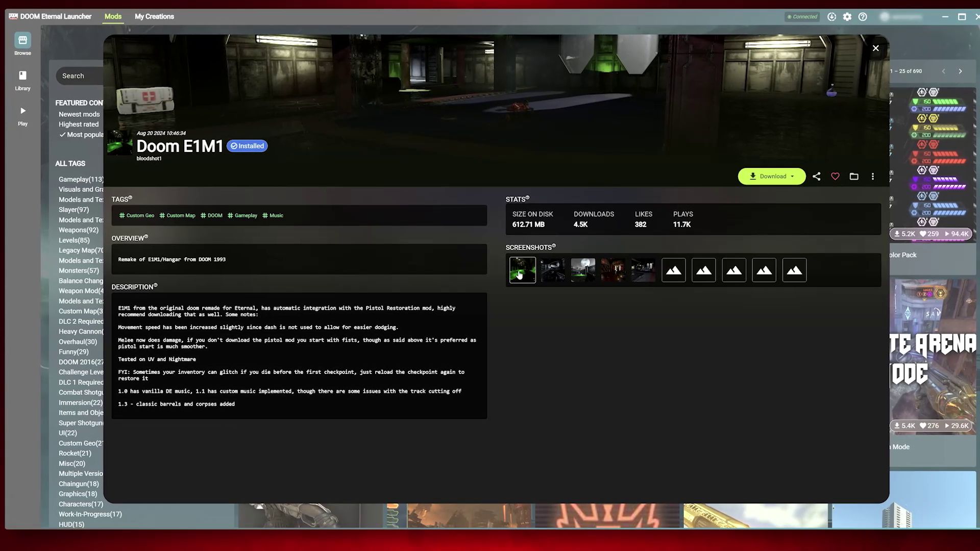980x551 pixels.
Task: Click the DOOM Eternal Launcher logo icon
Action: click(13, 16)
